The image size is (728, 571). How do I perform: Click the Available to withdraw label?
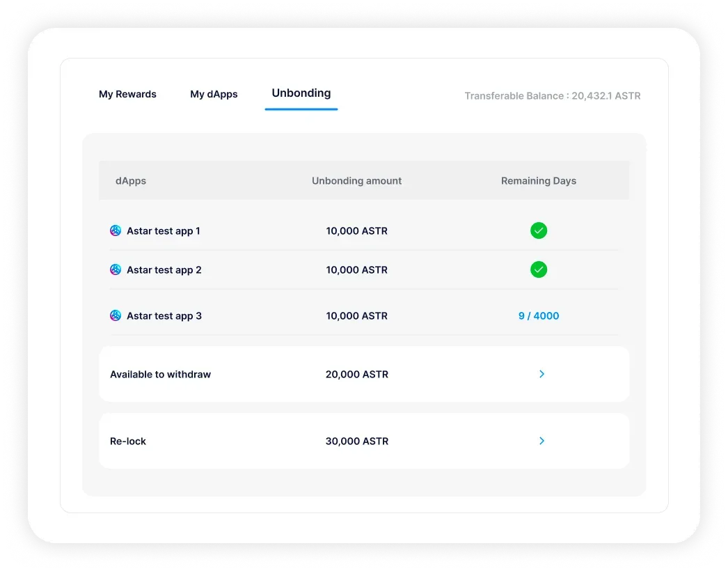(x=160, y=375)
